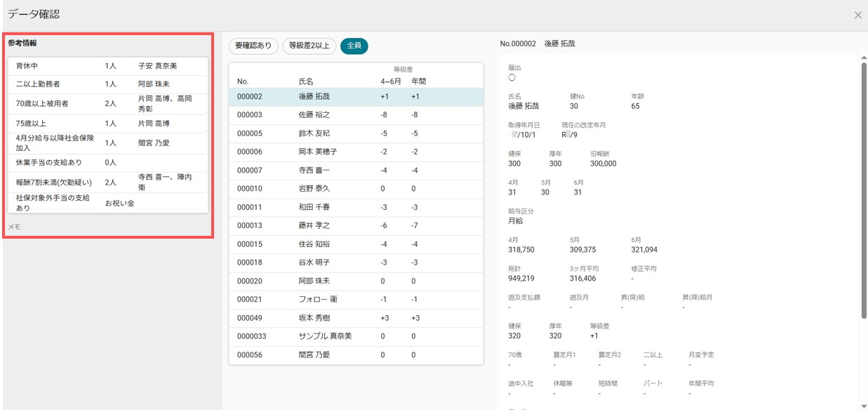The height and width of the screenshot is (412, 868).
Task: Select row 000020 阿部 珠未
Action: (356, 281)
